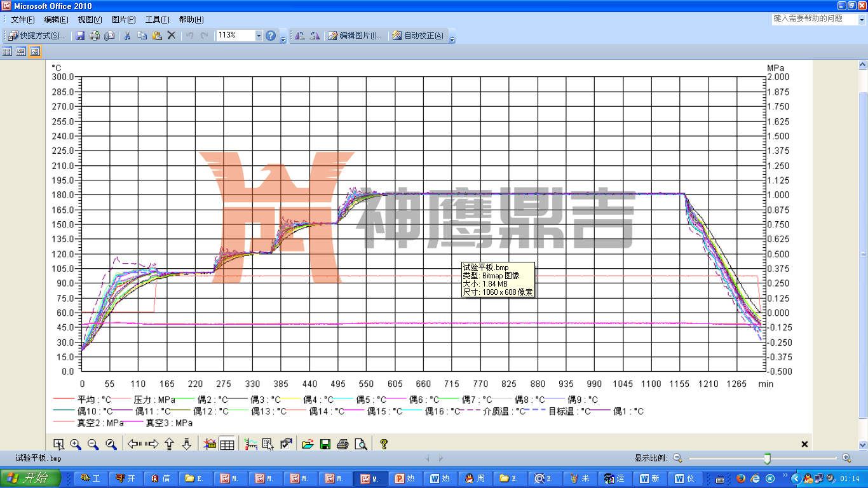Switch to the QQ 周 taskbar item

476,478
